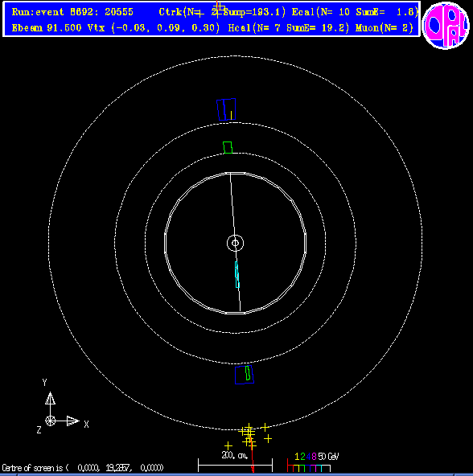Click the red arrow below the muon hits
The height and width of the screenshot is (476, 473).
(253, 462)
